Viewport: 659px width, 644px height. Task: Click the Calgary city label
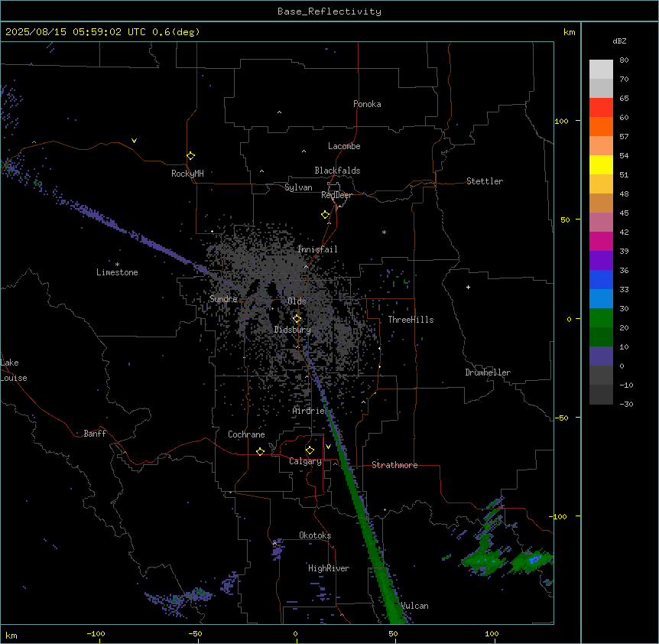click(305, 461)
